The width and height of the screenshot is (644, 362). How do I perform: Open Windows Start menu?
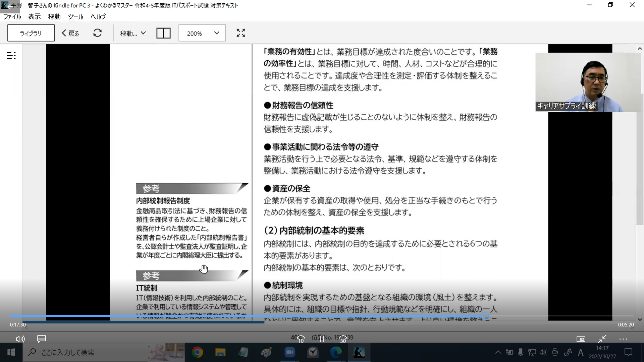11,352
